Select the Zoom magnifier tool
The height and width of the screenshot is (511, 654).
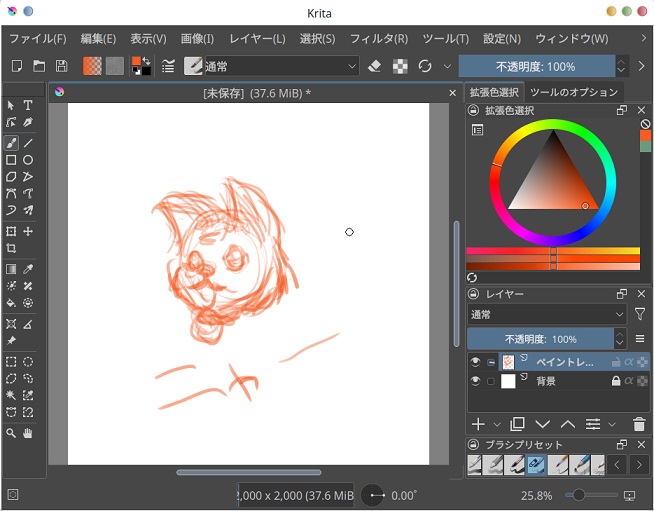coord(11,433)
